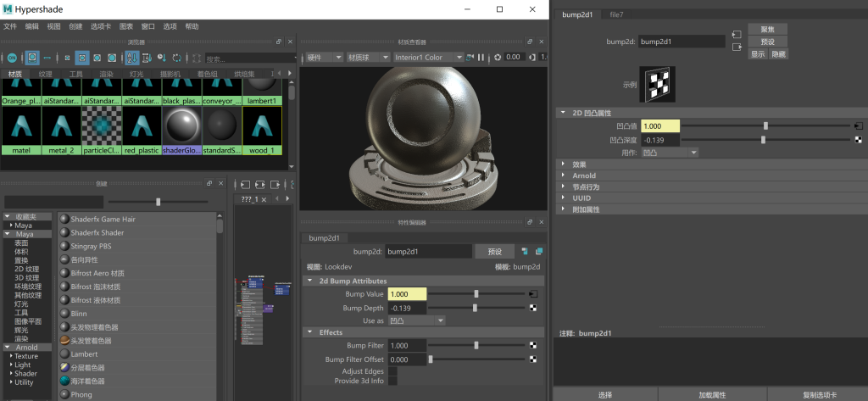Switch browser to list view icon

click(47, 58)
